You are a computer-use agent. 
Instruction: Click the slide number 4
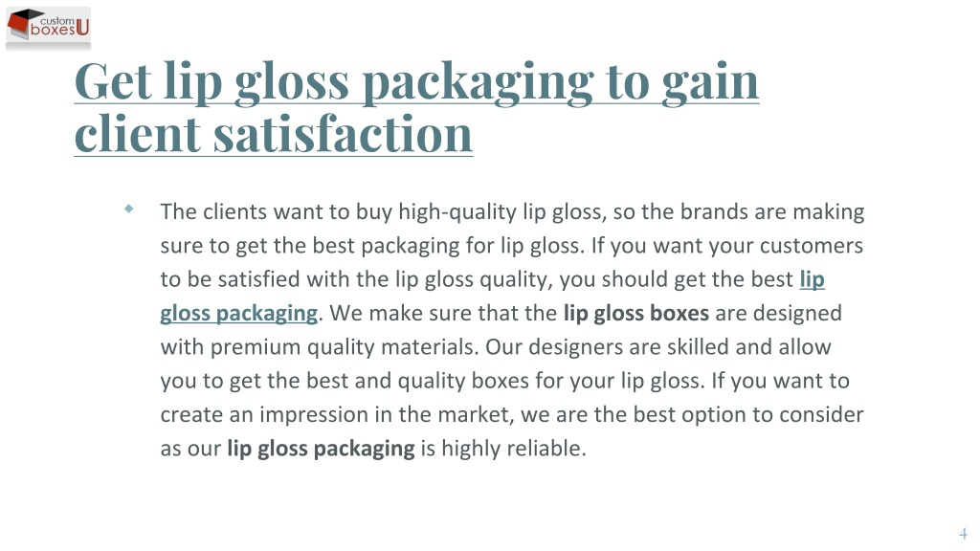point(963,534)
